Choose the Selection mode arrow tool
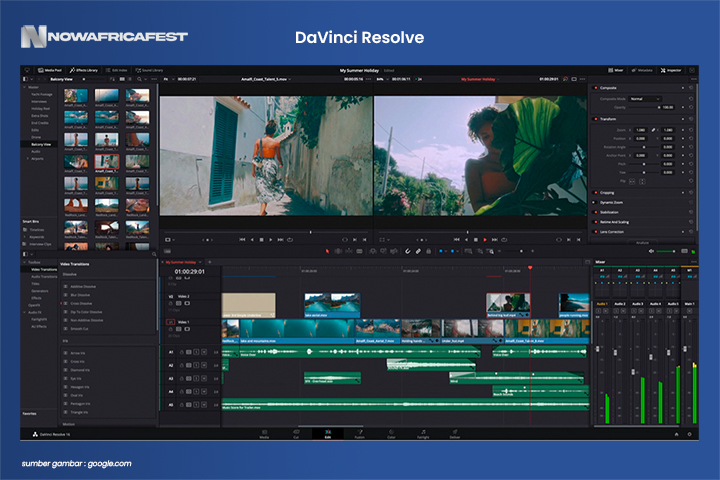Screen dimensions: 720x480 point(327,251)
